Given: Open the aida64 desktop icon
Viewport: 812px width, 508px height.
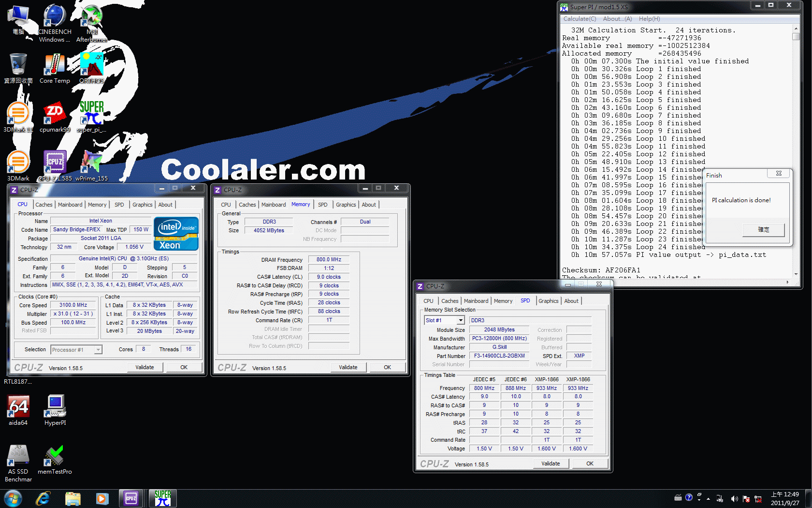Looking at the screenshot, I should [x=18, y=410].
